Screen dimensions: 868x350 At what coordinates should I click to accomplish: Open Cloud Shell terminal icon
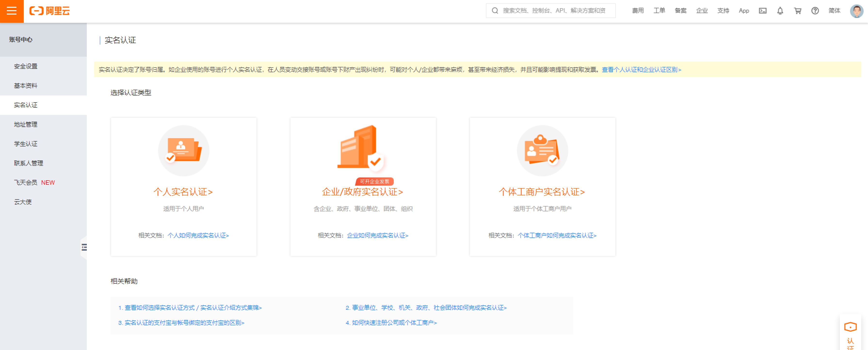coord(763,11)
